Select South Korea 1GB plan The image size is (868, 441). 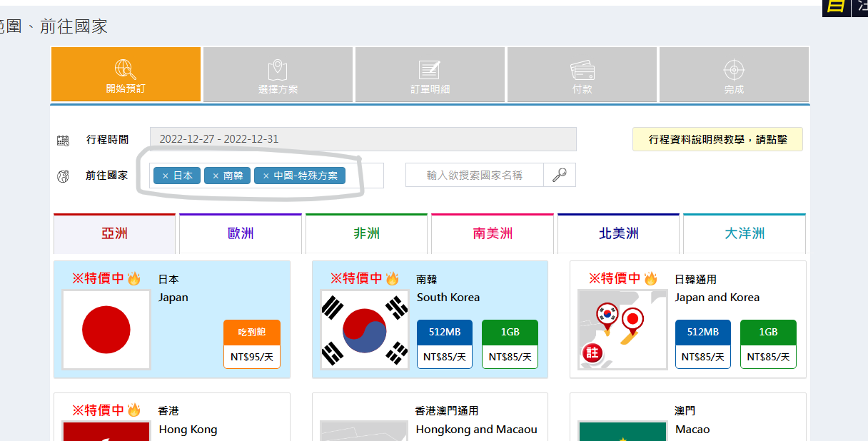[x=510, y=344]
